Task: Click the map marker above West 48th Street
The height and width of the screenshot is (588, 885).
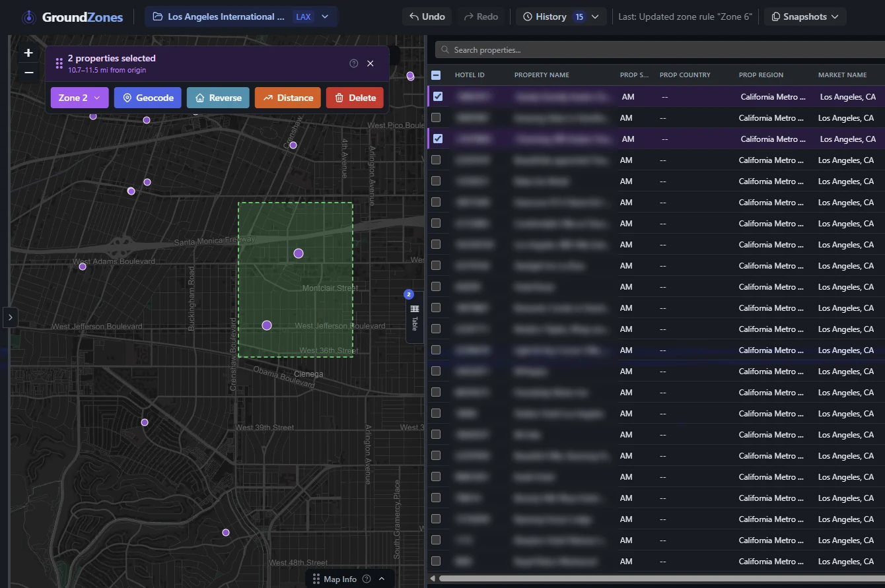Action: 226,533
